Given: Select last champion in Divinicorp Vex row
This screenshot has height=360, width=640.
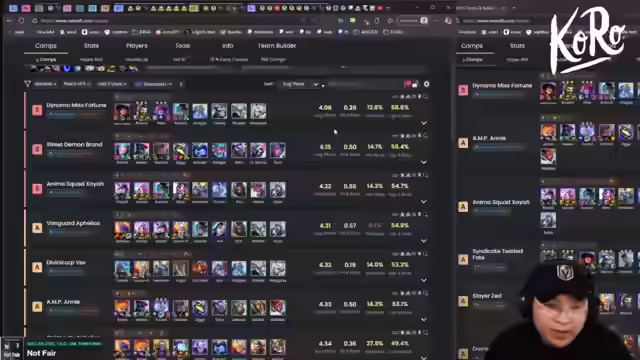Looking at the screenshot, I should coord(278,269).
